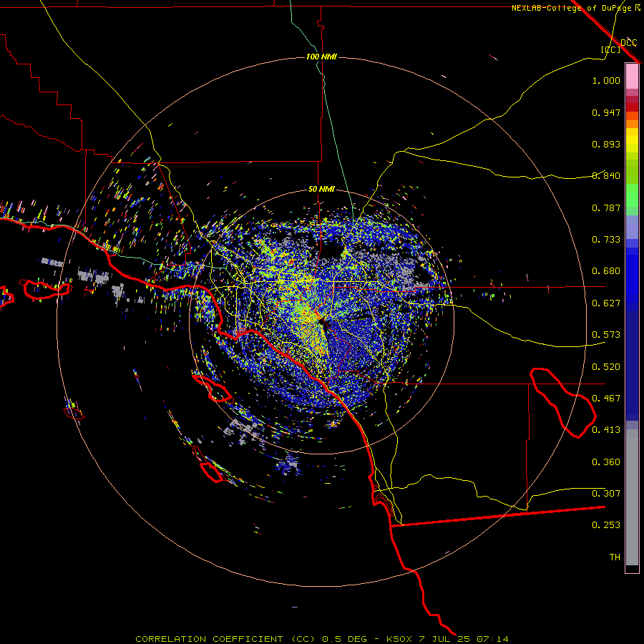Viewport: 644px width, 644px height.
Task: Pick the red swatch on the color bar
Action: pos(632,107)
